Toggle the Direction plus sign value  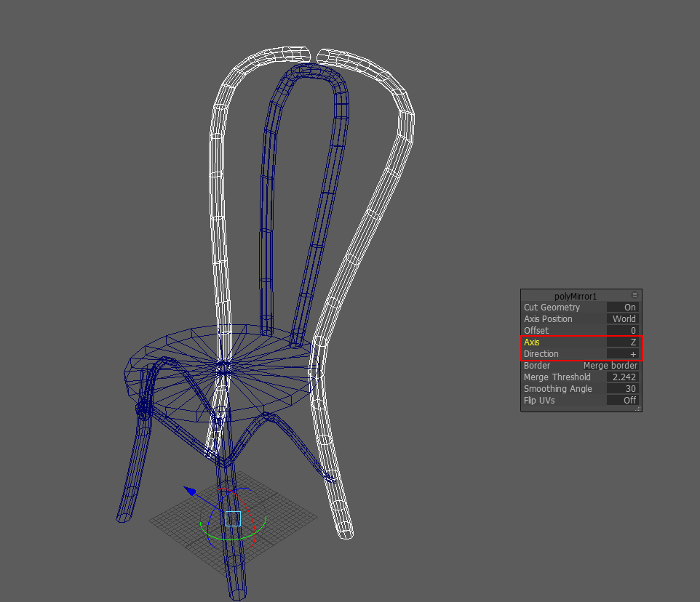point(623,354)
